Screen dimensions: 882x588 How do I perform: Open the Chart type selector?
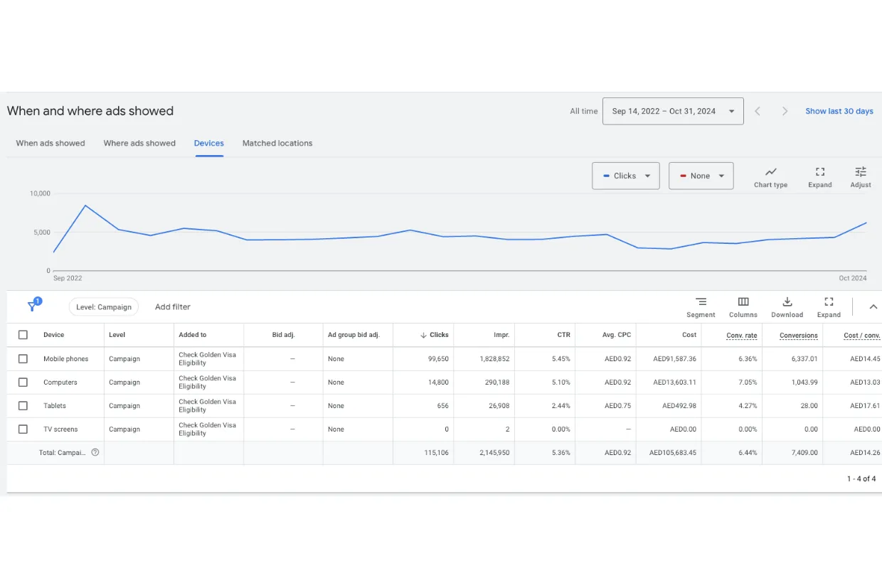tap(770, 177)
